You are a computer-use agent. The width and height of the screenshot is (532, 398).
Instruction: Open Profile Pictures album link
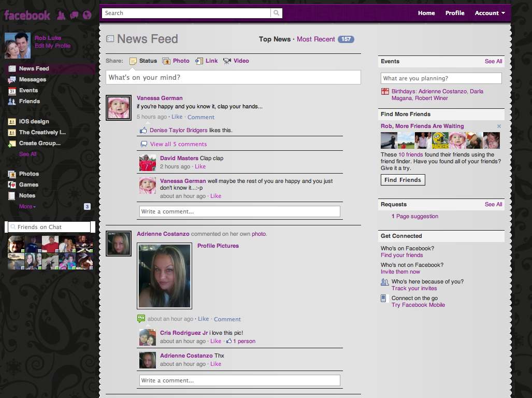pos(218,246)
